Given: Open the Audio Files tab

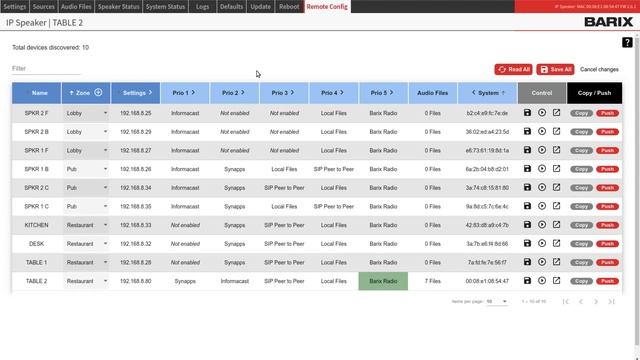Looking at the screenshot, I should [x=76, y=7].
